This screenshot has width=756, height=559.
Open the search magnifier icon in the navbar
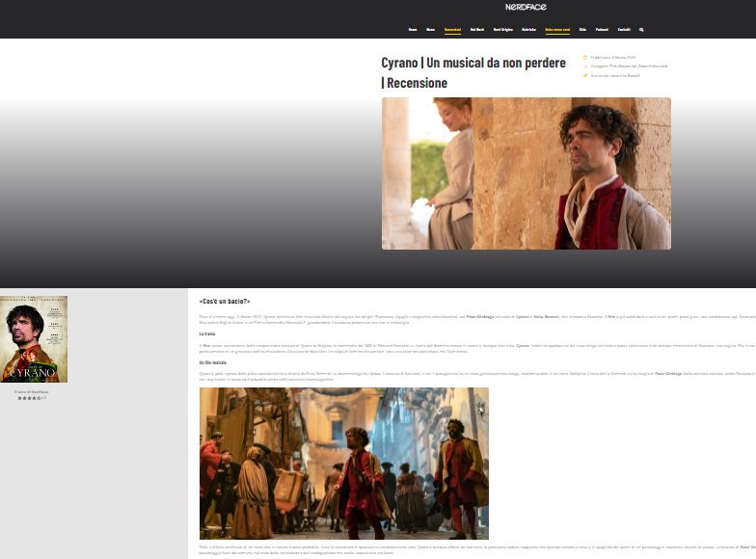(641, 30)
